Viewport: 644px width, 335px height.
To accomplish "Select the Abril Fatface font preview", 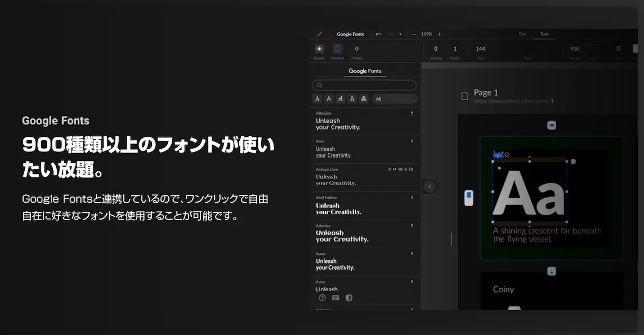I will 338,208.
